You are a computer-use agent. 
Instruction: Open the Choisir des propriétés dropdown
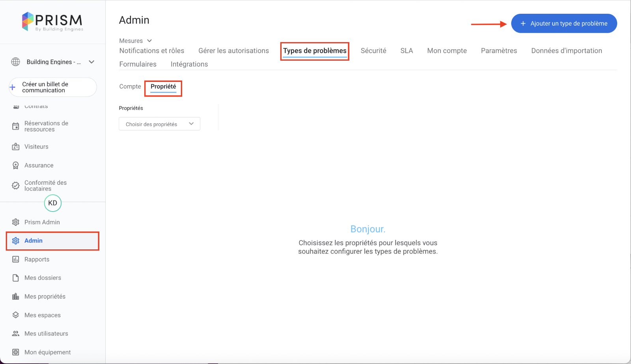click(159, 124)
